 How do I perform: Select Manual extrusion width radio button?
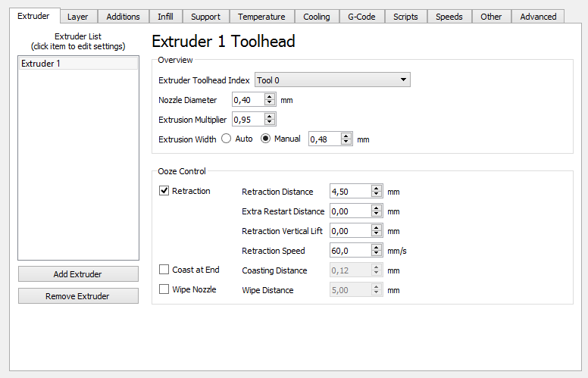click(265, 139)
